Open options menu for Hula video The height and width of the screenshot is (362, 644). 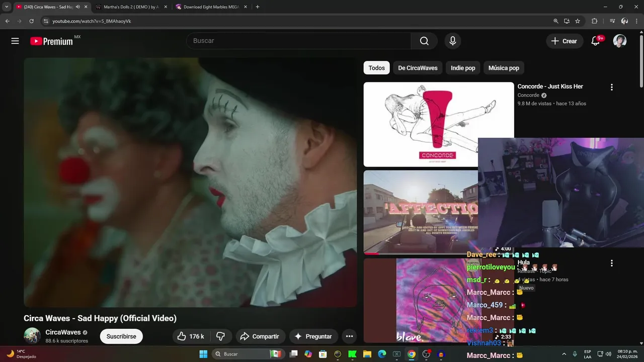[x=612, y=263]
